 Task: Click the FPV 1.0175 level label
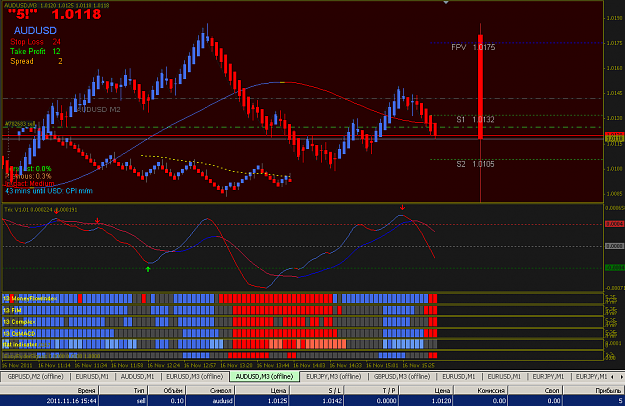[x=473, y=47]
